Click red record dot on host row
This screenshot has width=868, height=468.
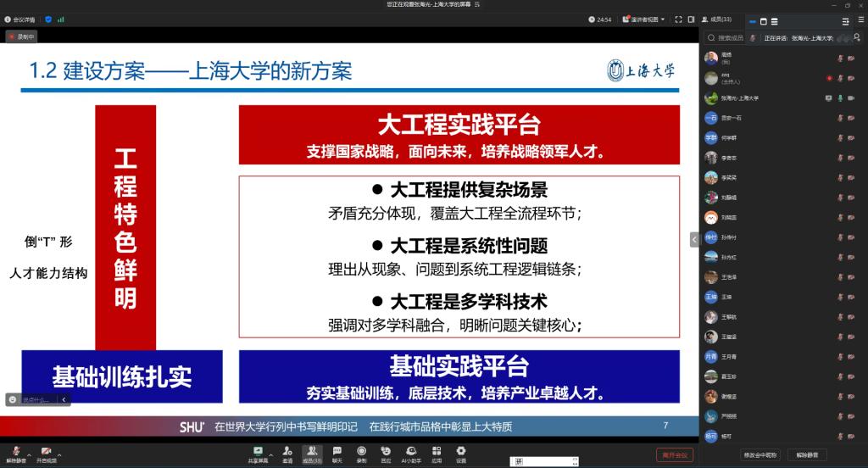tap(829, 78)
